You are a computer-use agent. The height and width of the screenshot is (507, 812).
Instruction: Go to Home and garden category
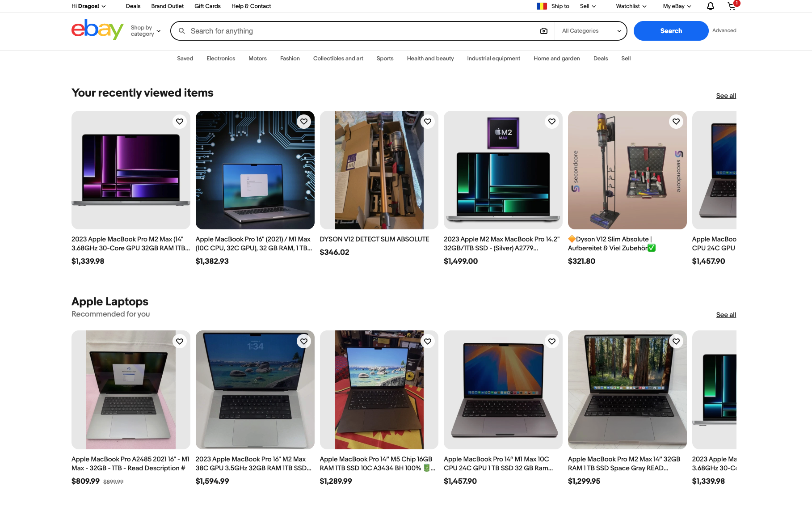pyautogui.click(x=557, y=59)
